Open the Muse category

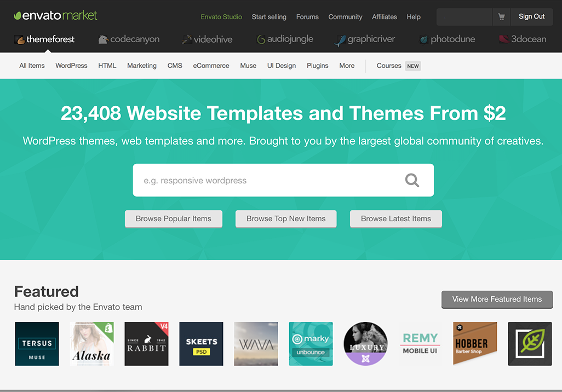pos(248,66)
